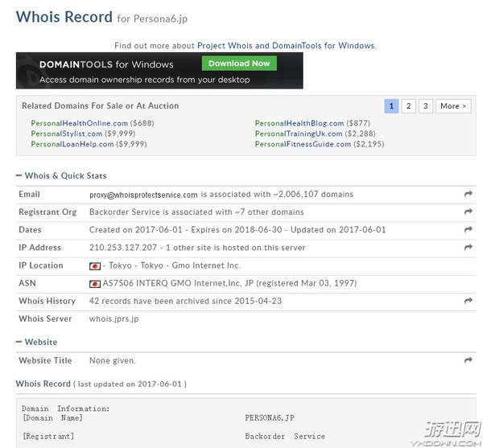Click the Japan flag beside Tokyo location
The height and width of the screenshot is (448, 483).
click(x=95, y=266)
